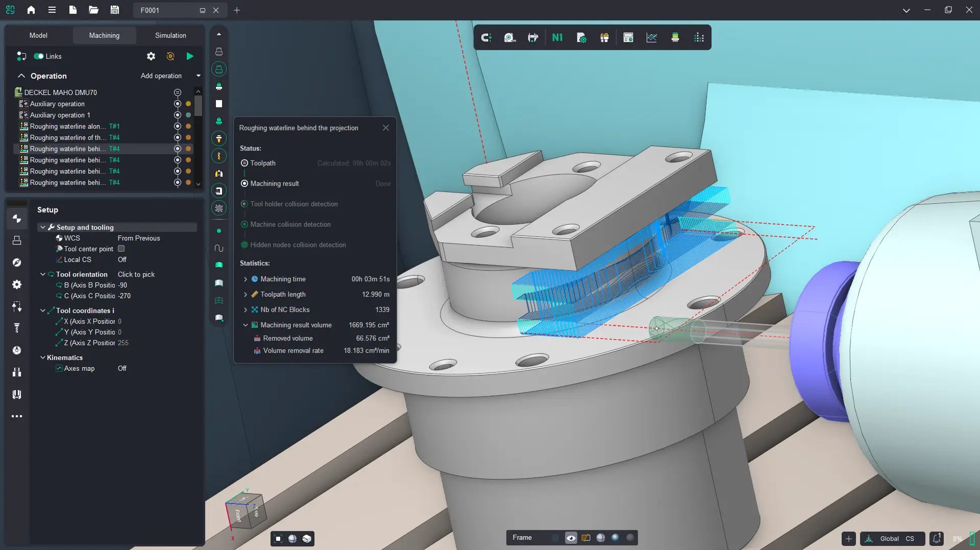Toggle the eye visibility button near Frame
The height and width of the screenshot is (550, 980).
(x=571, y=538)
